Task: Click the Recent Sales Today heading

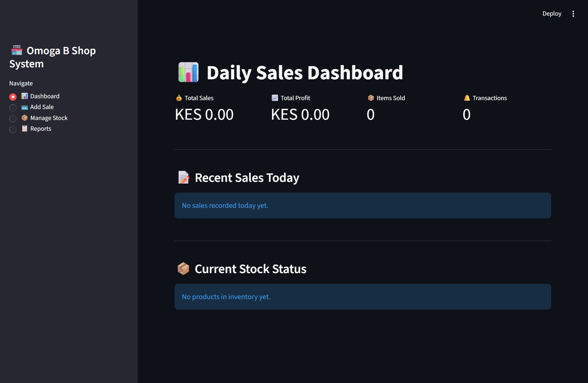Action: click(247, 178)
